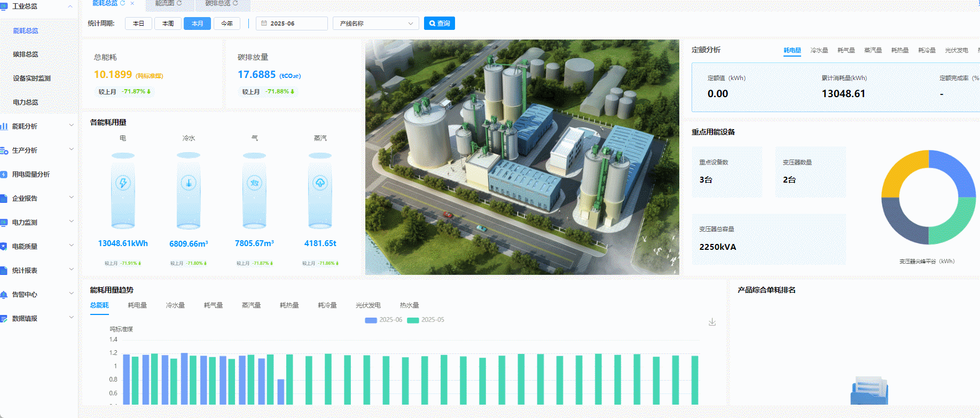The image size is (980, 418).
Task: Click the 查询 search button
Action: (439, 23)
